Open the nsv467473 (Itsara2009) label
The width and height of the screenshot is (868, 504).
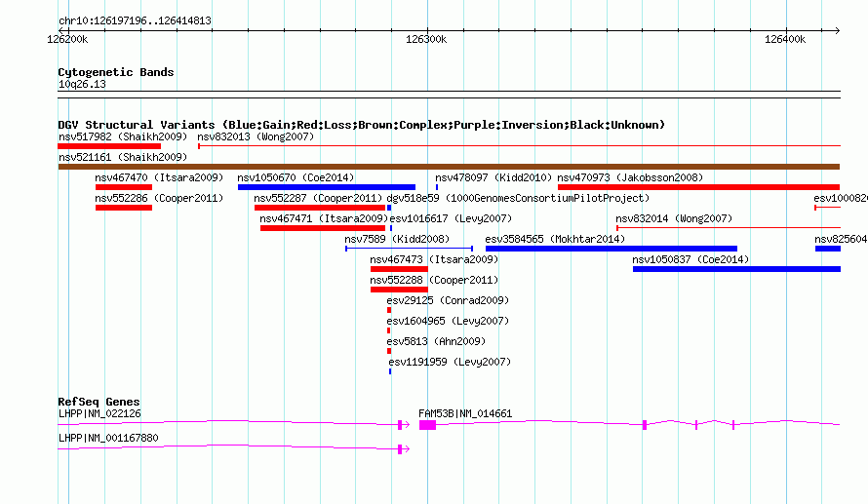(434, 259)
